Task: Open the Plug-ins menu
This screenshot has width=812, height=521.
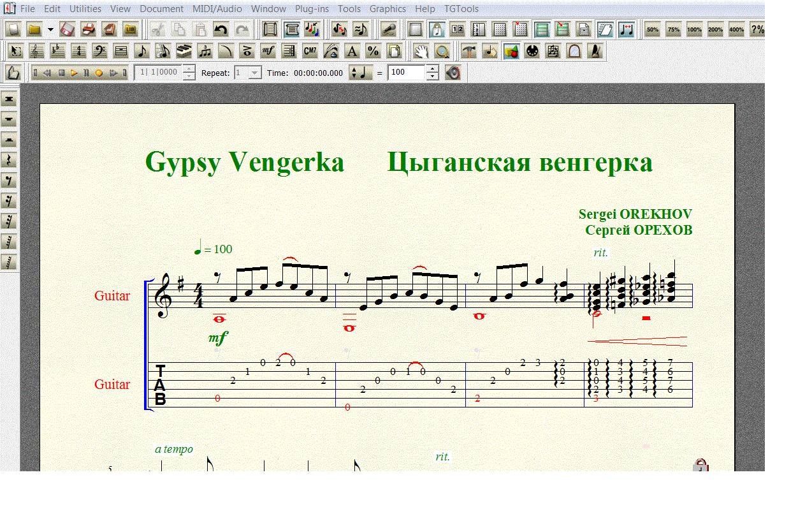Action: point(312,9)
